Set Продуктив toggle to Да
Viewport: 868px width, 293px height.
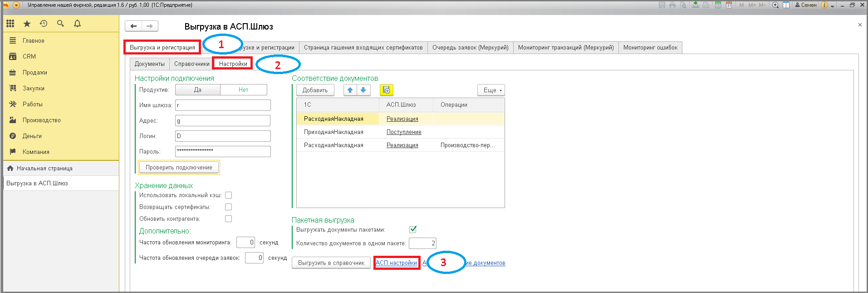coord(198,89)
